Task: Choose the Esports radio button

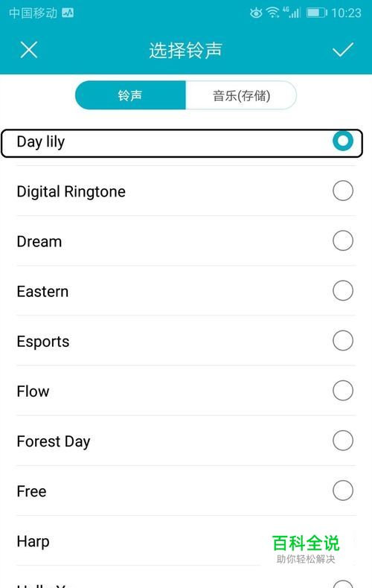Action: 343,340
